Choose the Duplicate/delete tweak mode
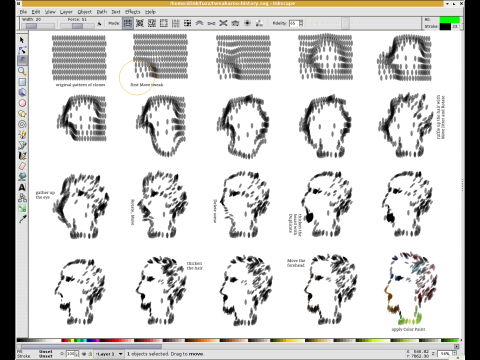Screen dimensions: 480x360 (188, 23)
